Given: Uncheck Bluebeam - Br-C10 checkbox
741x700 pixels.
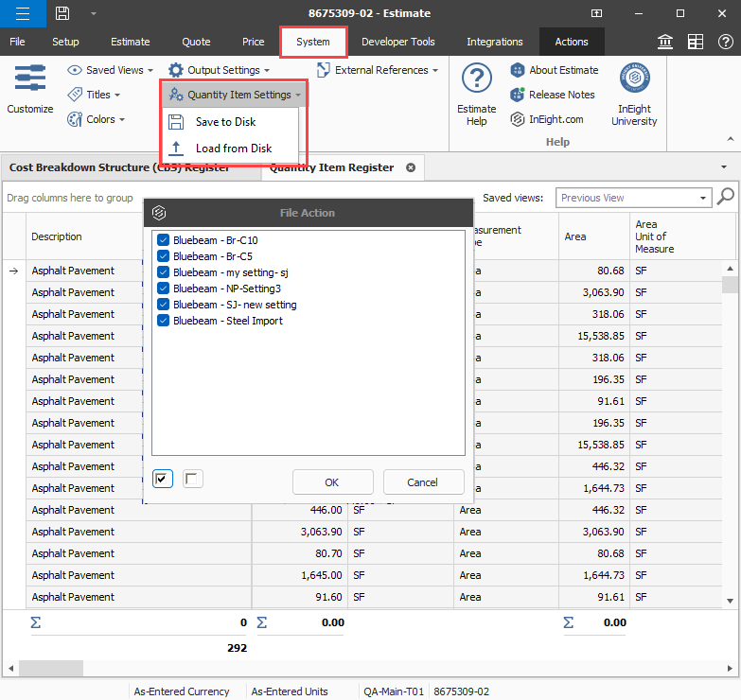Looking at the screenshot, I should (x=163, y=240).
